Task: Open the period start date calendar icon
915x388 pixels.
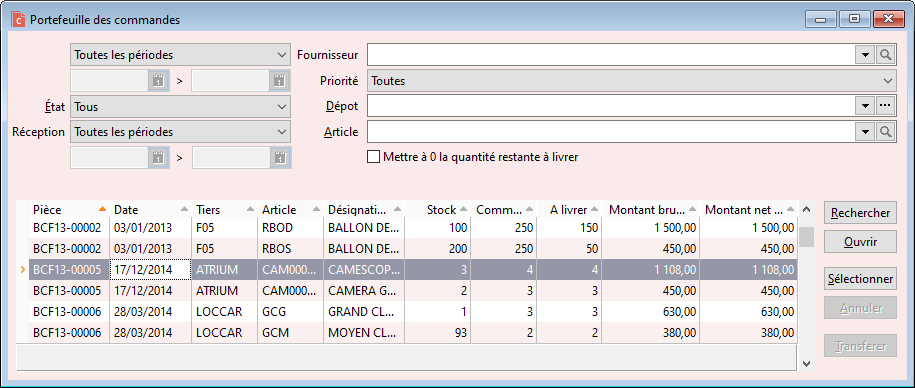Action: point(158,81)
